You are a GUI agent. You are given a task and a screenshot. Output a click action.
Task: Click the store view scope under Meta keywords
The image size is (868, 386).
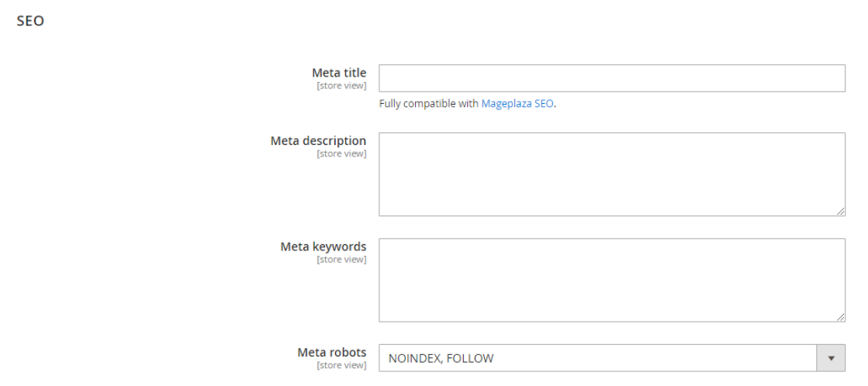[x=341, y=260]
